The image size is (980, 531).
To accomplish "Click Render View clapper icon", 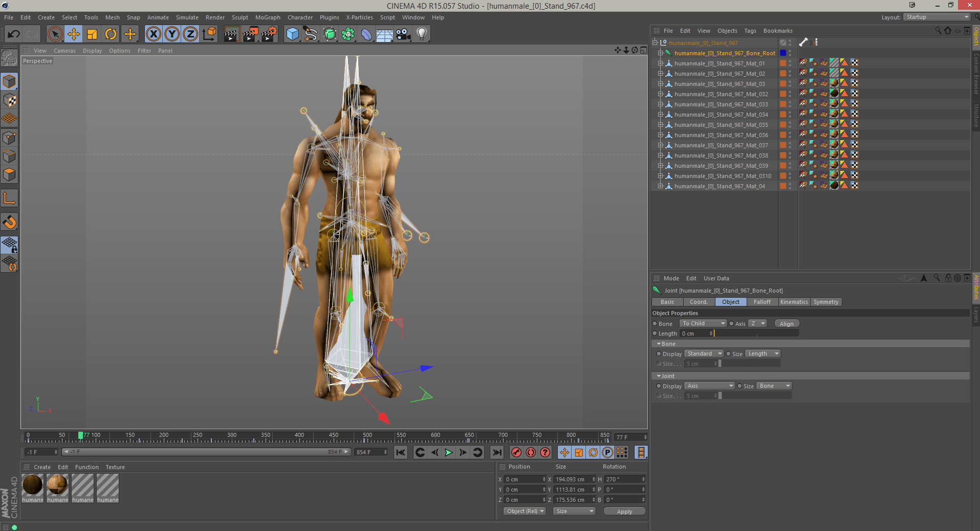I will tap(231, 34).
